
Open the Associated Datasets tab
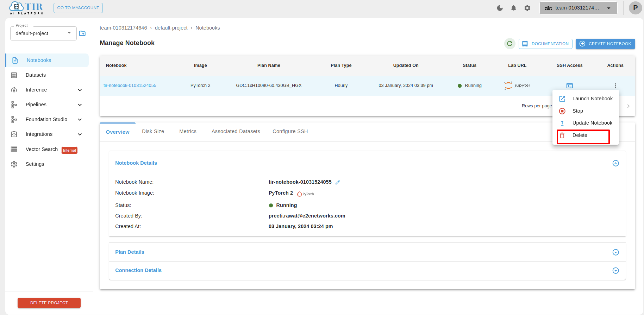[x=236, y=131]
